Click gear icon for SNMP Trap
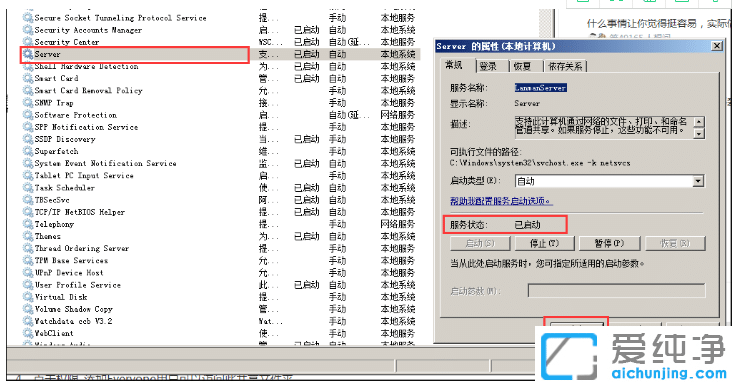The height and width of the screenshot is (386, 735). (28, 103)
